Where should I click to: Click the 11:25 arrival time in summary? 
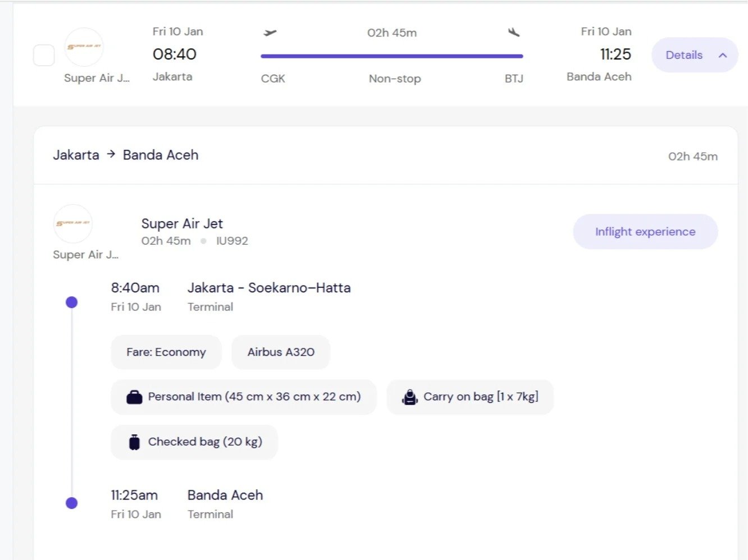615,54
